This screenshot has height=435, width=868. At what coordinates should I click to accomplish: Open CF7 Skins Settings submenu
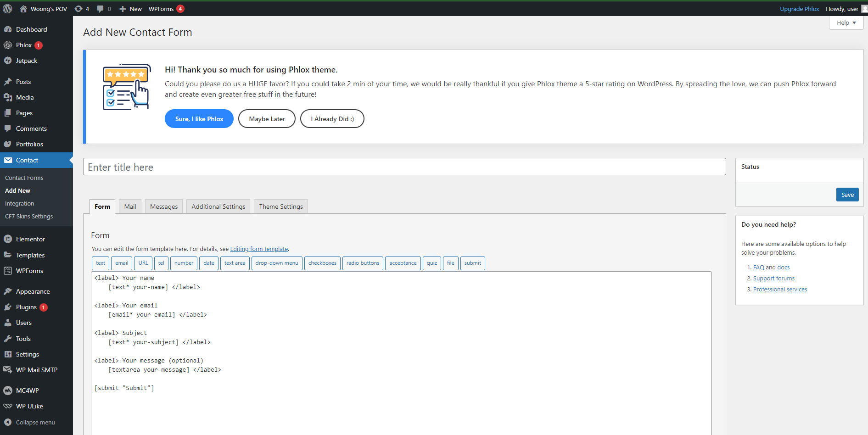tap(29, 216)
